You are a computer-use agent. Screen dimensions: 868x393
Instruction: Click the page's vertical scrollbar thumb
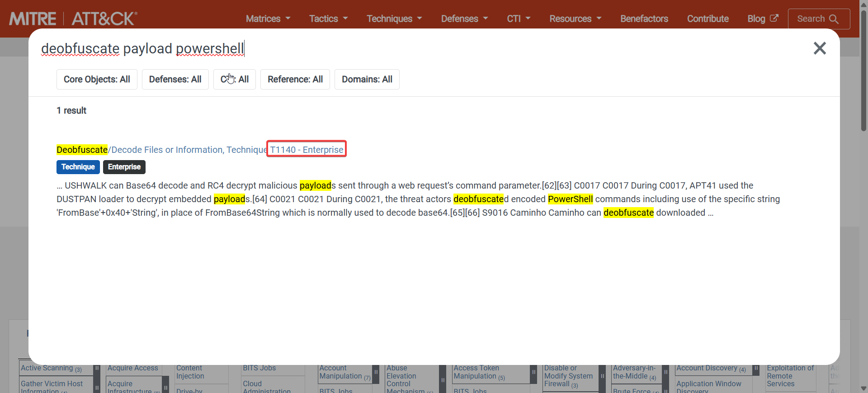[863, 70]
